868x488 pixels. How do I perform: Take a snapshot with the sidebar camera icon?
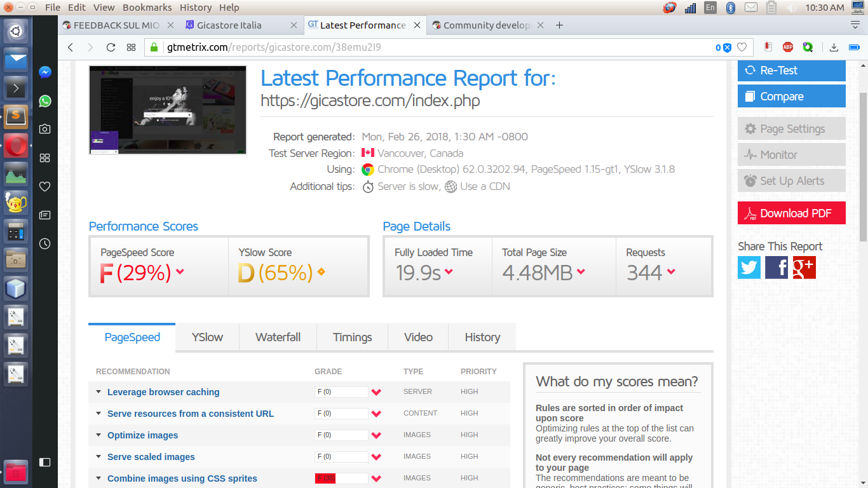click(x=45, y=129)
